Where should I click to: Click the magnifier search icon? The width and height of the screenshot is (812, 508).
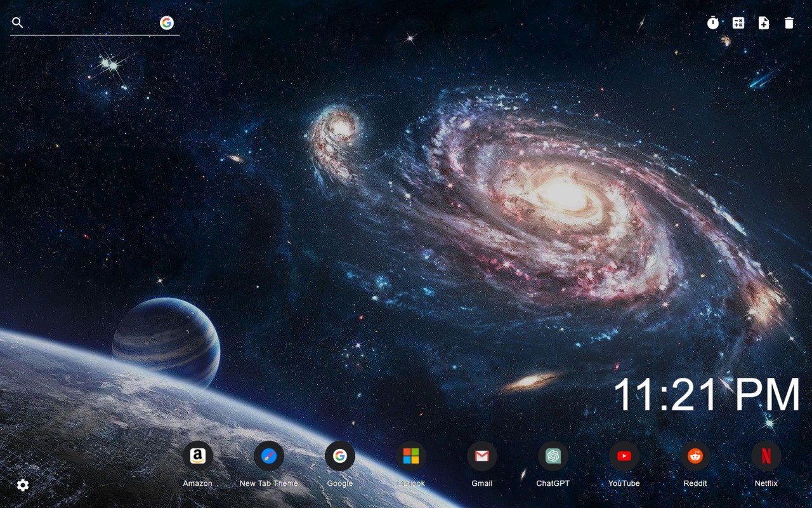click(x=18, y=23)
